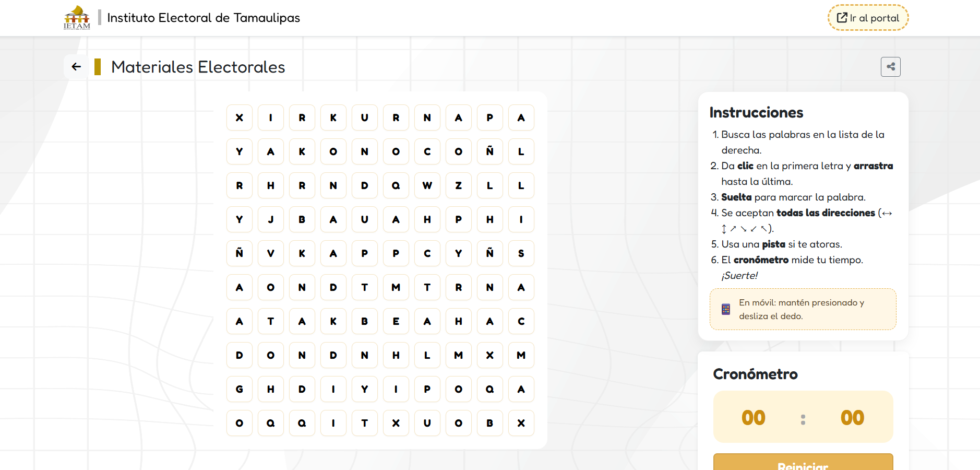980x470 pixels.
Task: Click the back arrow beside Materiales Electorales
Action: point(77,67)
